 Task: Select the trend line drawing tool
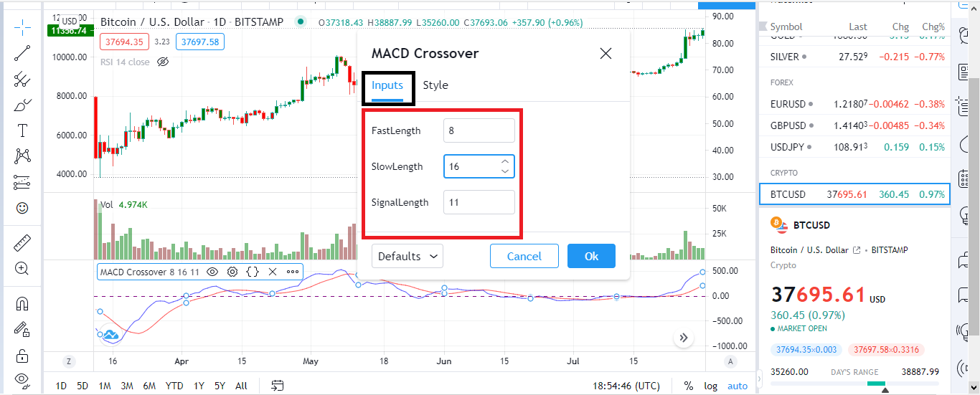click(22, 52)
